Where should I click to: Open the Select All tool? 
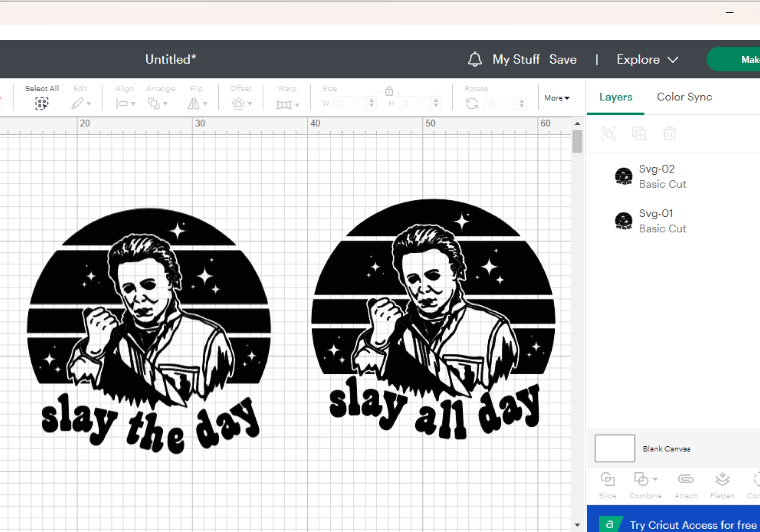[x=42, y=103]
